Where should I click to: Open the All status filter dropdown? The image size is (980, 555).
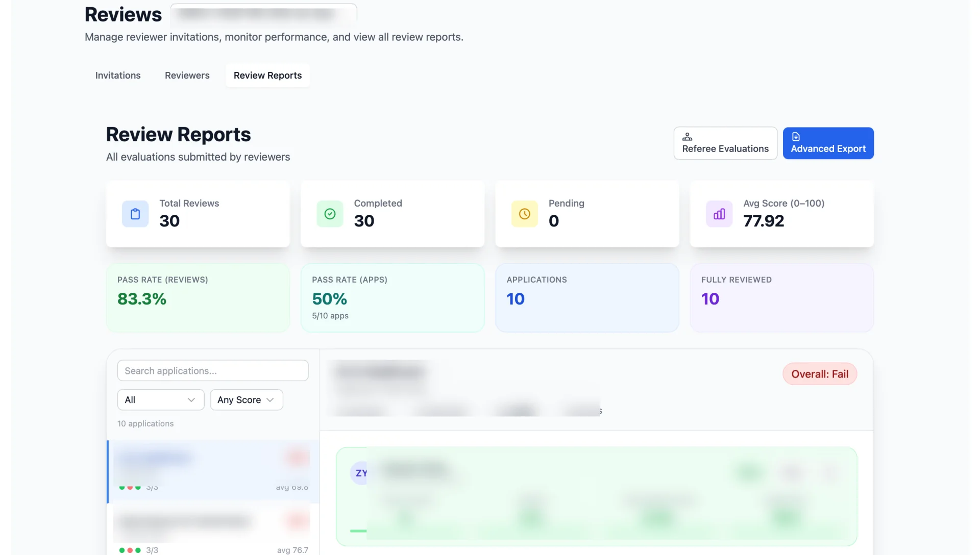click(x=161, y=400)
